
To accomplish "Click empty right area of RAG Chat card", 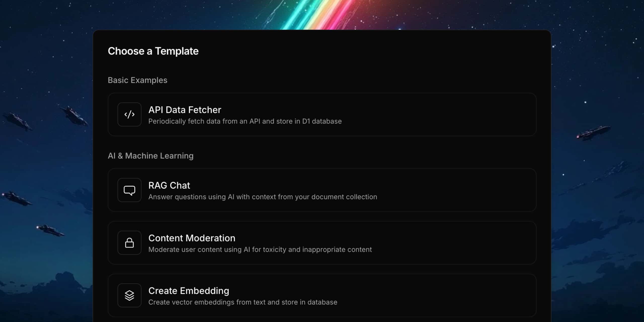I will point(465,190).
